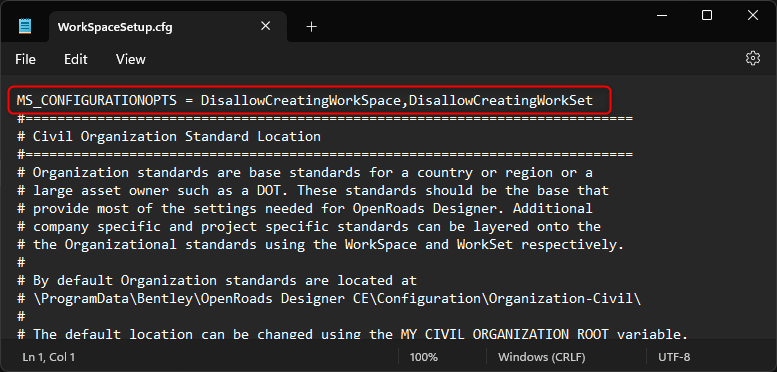
Task: Click Windows (CRLF) line ending indicator
Action: point(542,357)
